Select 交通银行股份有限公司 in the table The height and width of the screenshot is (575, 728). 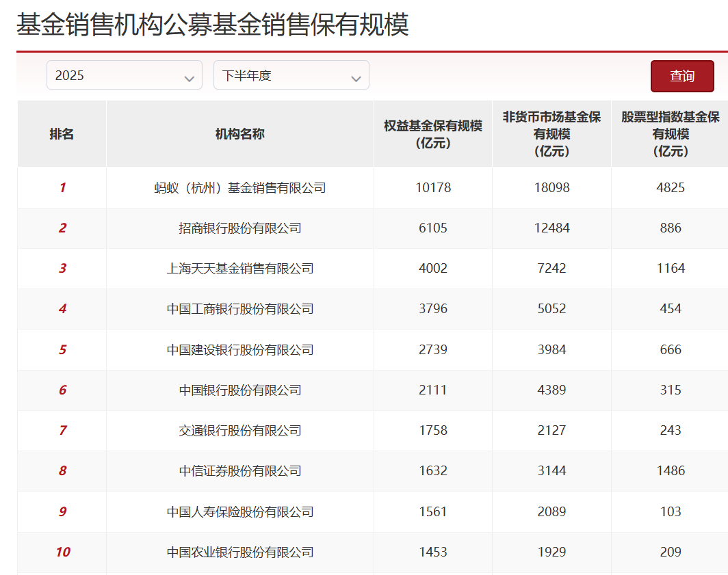[239, 431]
